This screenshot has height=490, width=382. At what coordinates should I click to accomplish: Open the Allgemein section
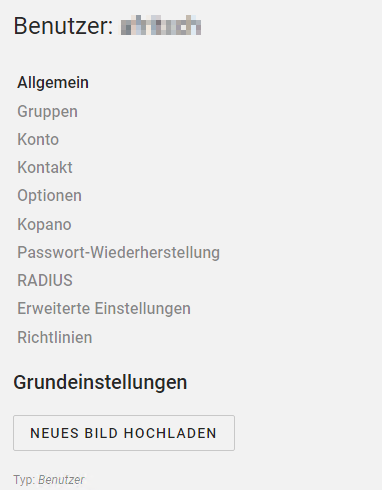(53, 83)
